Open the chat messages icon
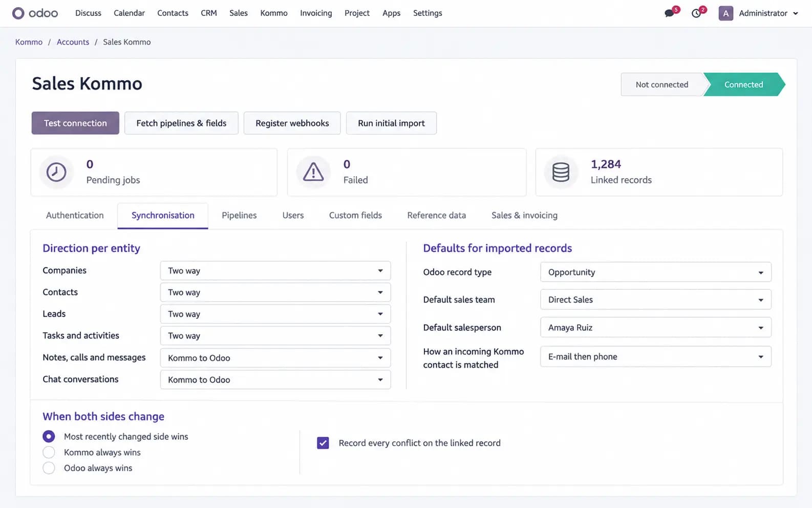 (669, 13)
